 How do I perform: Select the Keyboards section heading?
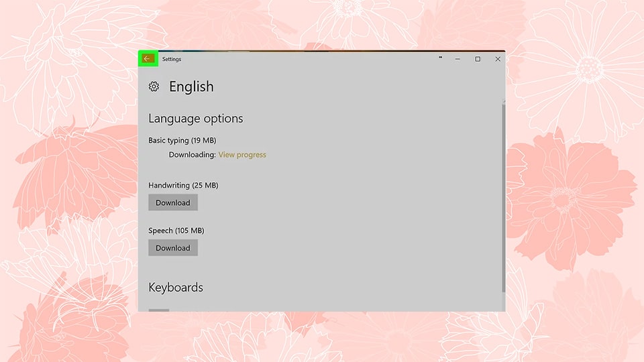175,288
